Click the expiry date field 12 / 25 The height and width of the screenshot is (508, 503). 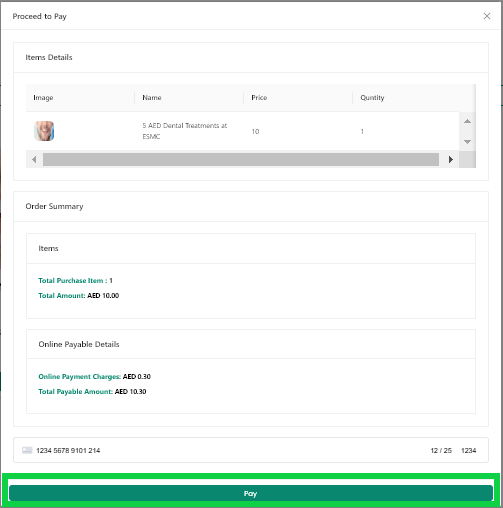[x=441, y=450]
